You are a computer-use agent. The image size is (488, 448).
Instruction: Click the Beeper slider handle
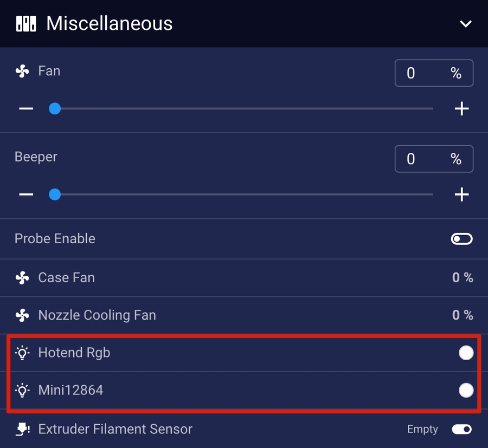[x=55, y=194]
